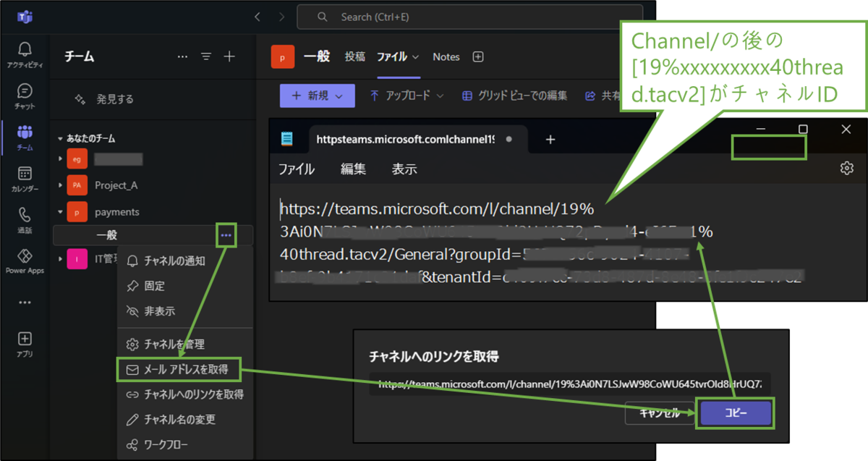Expand the eg team tree arrow
Image resolution: width=868 pixels, height=461 pixels.
(61, 158)
